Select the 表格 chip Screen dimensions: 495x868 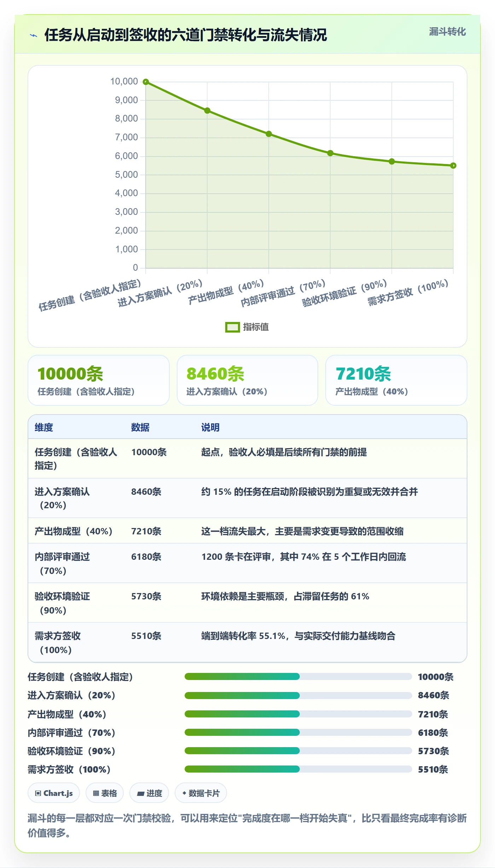click(105, 793)
